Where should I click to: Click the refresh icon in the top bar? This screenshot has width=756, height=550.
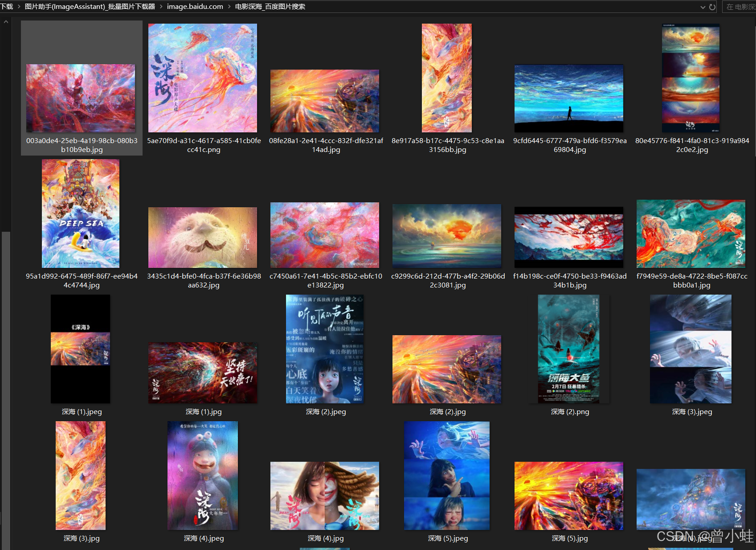(x=711, y=6)
